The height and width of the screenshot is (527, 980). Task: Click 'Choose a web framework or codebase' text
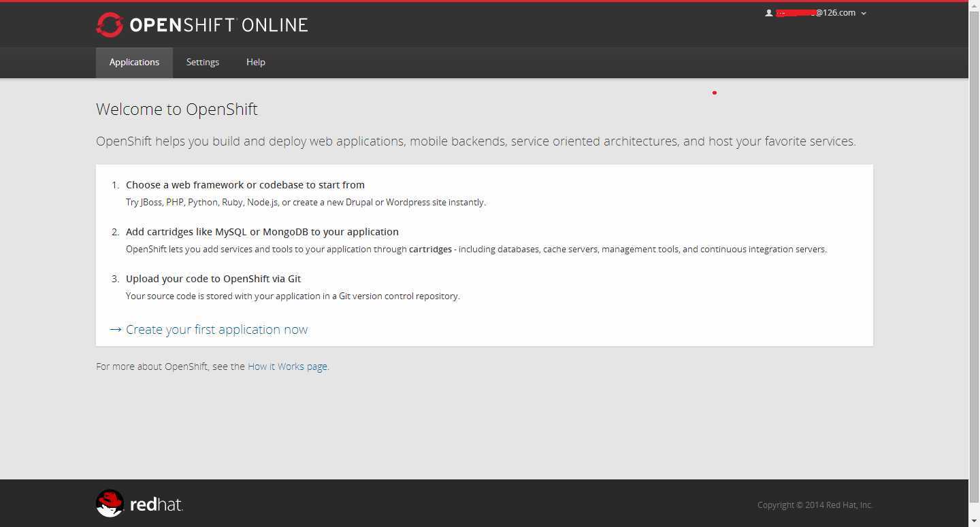[x=245, y=185]
